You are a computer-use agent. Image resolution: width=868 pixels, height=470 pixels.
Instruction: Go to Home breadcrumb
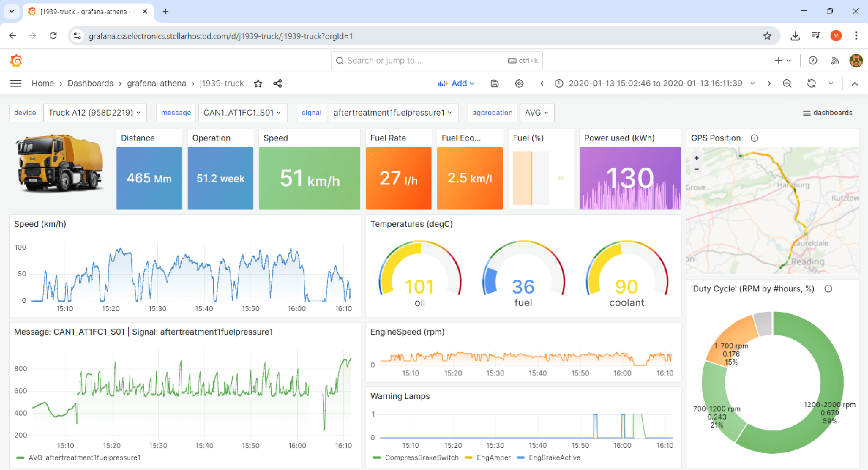click(42, 84)
